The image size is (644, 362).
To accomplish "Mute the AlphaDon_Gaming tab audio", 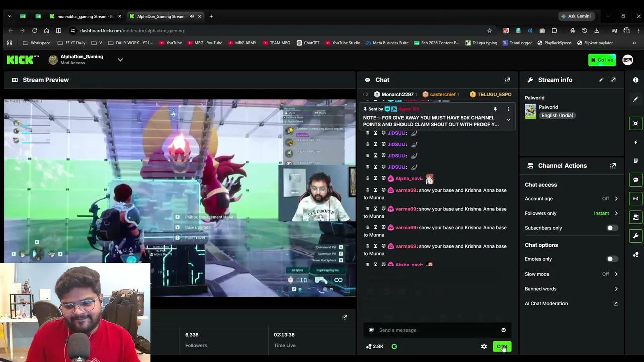I will (192, 16).
